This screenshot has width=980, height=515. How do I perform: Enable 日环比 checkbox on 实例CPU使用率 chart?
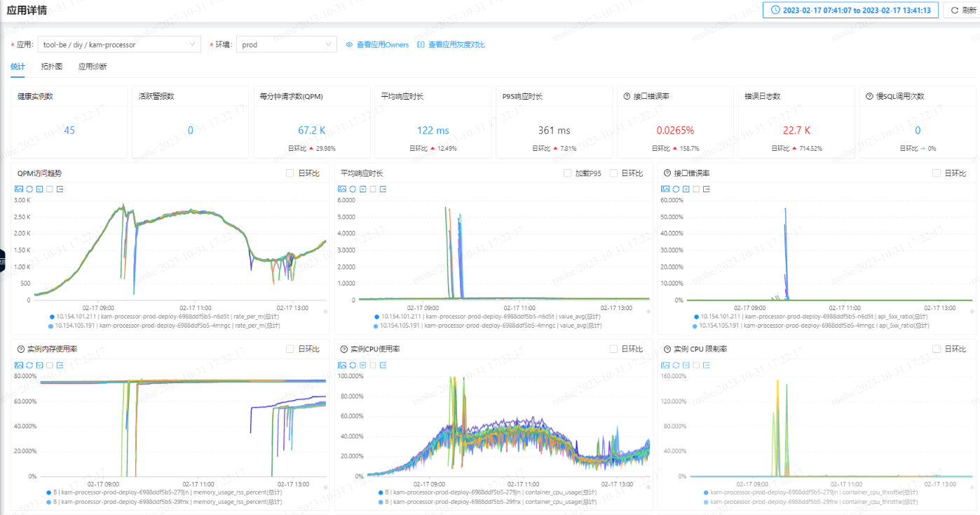pyautogui.click(x=613, y=349)
